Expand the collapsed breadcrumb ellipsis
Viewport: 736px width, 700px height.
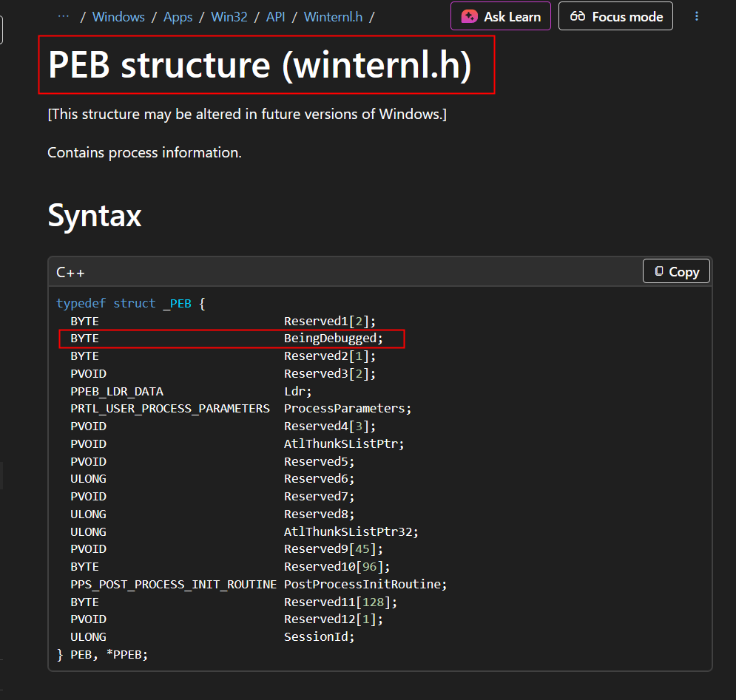(x=63, y=16)
